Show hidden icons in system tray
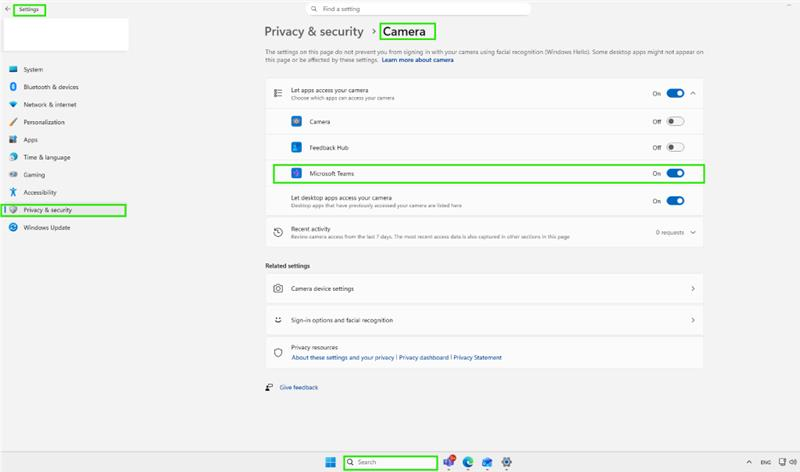Screen dimensions: 800x472 click(749, 462)
